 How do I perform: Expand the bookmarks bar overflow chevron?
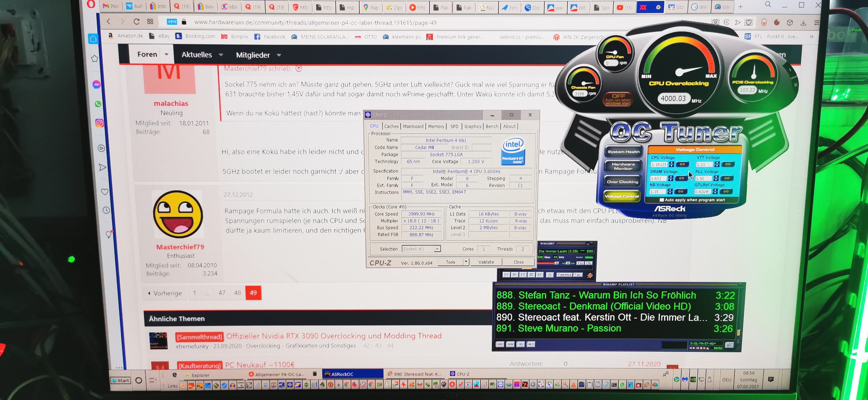(x=812, y=37)
